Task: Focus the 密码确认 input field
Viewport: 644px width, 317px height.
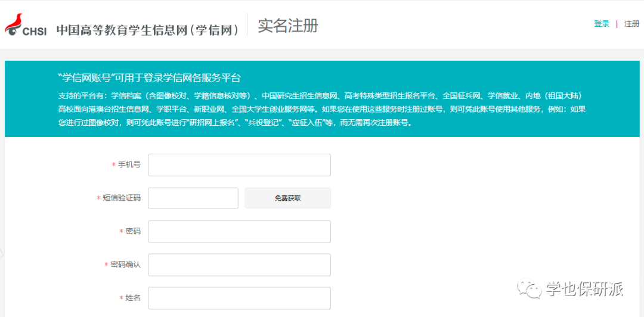Action: point(239,265)
